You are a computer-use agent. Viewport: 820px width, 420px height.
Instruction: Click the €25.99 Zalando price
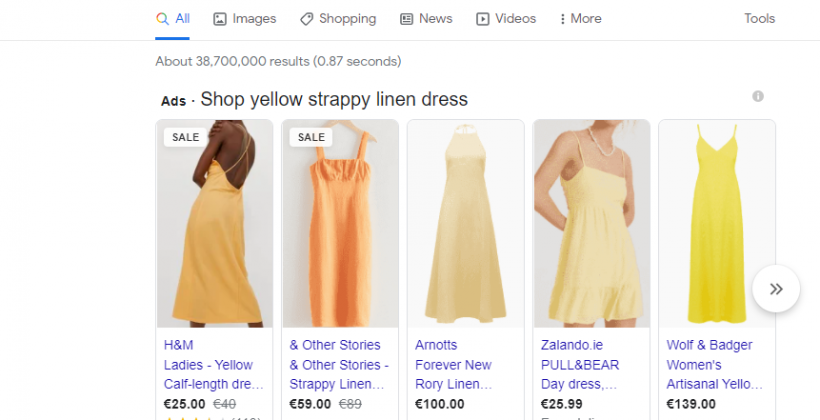[562, 404]
